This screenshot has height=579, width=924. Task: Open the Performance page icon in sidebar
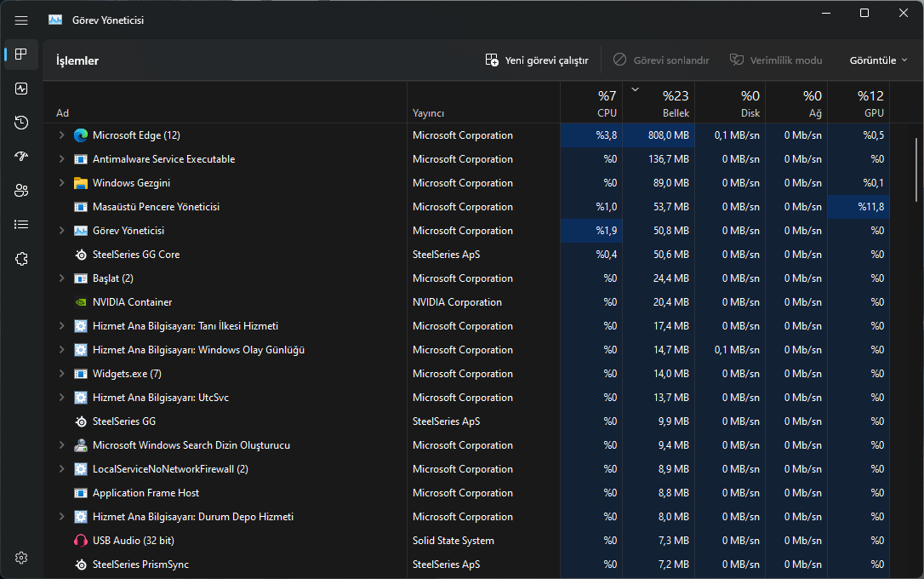[21, 89]
